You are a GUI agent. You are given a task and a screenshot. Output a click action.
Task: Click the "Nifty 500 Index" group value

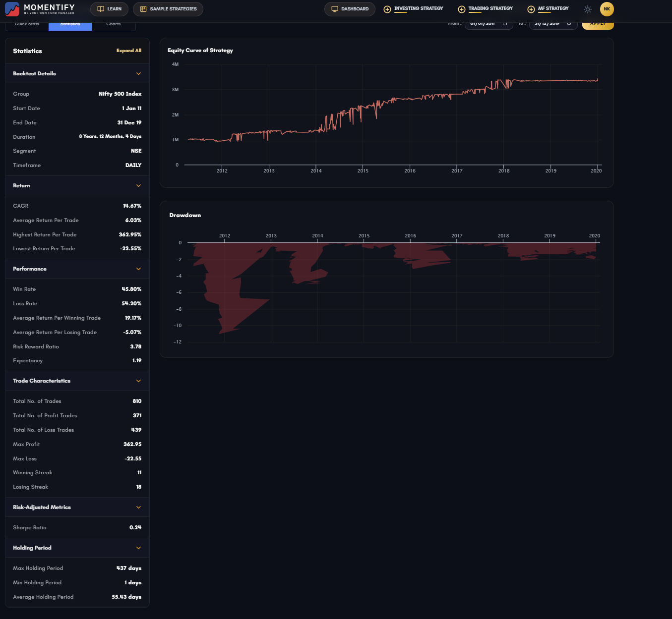point(120,94)
